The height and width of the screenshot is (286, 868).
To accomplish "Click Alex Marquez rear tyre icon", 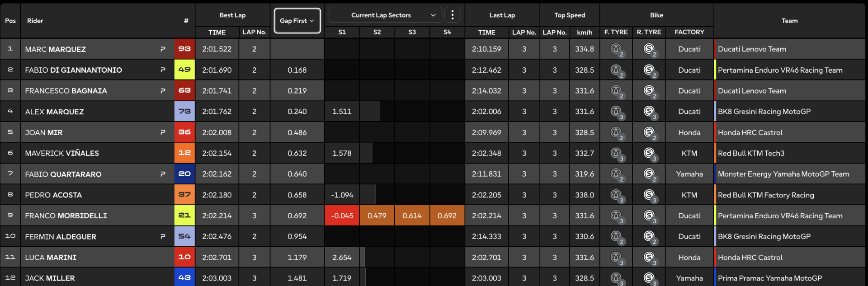I will pos(650,112).
